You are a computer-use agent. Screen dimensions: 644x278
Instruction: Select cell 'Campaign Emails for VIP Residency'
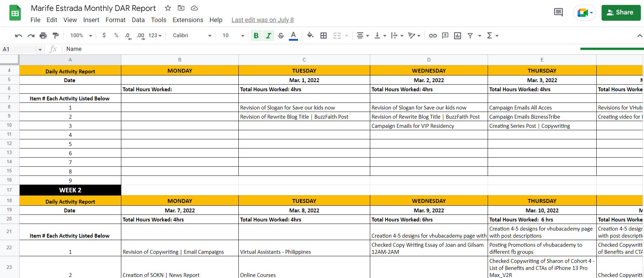(x=429, y=126)
